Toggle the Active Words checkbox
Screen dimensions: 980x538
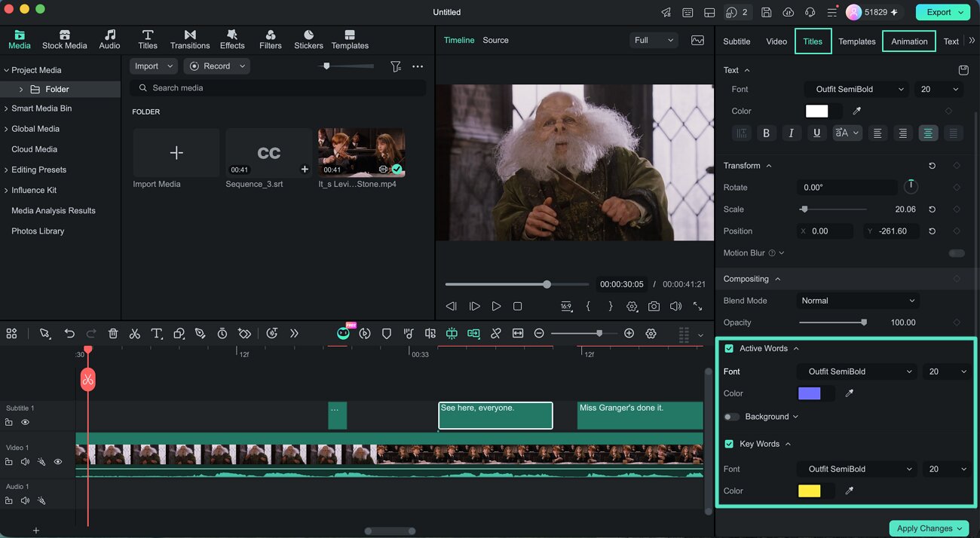(x=729, y=349)
